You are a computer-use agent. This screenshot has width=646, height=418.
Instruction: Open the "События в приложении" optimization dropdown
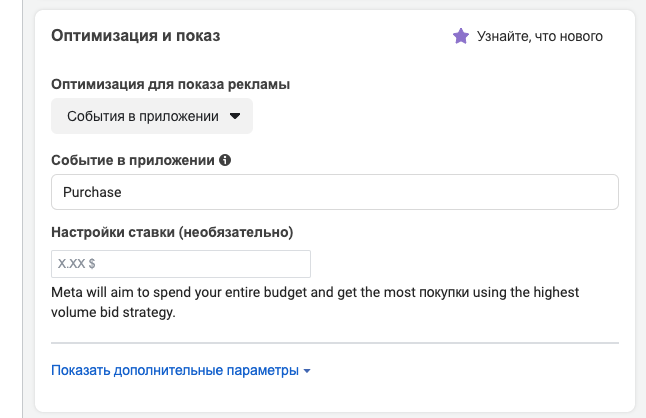(x=152, y=116)
